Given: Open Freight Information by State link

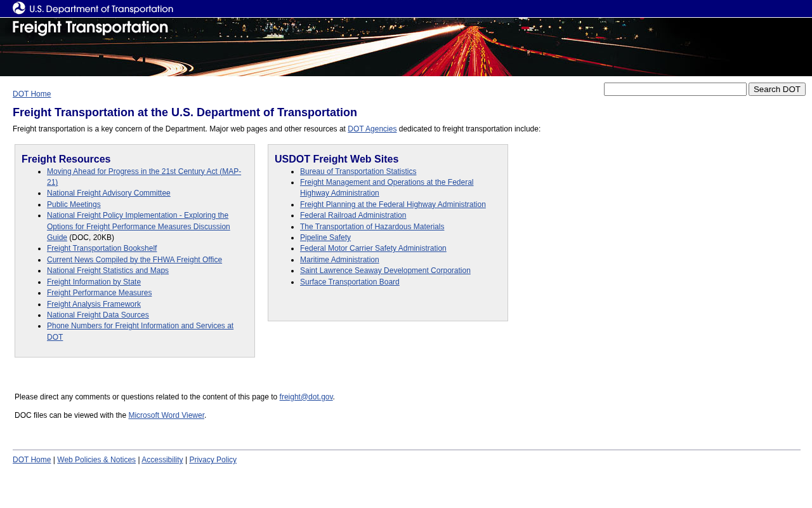Looking at the screenshot, I should pyautogui.click(x=94, y=282).
